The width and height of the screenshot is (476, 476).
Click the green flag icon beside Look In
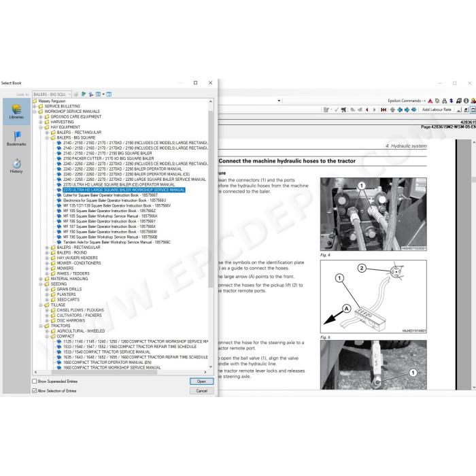(x=84, y=95)
